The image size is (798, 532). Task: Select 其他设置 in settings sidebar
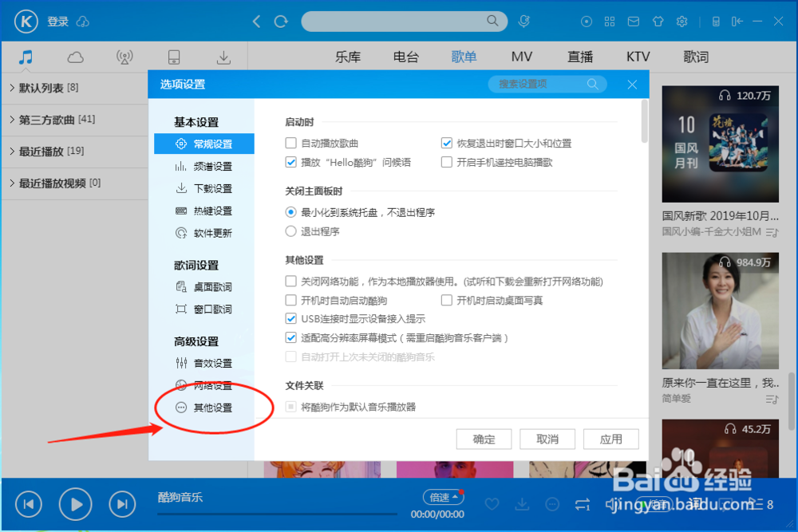click(x=204, y=408)
